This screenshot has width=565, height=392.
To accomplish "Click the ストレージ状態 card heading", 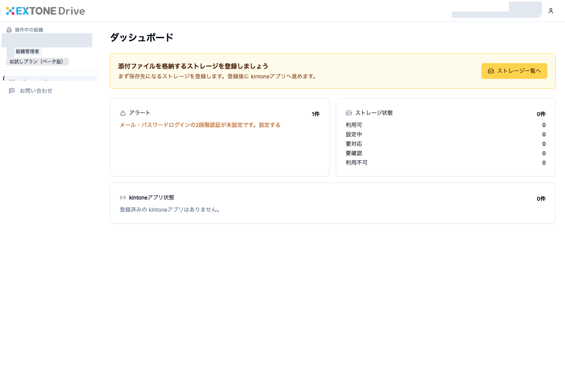I will click(374, 113).
